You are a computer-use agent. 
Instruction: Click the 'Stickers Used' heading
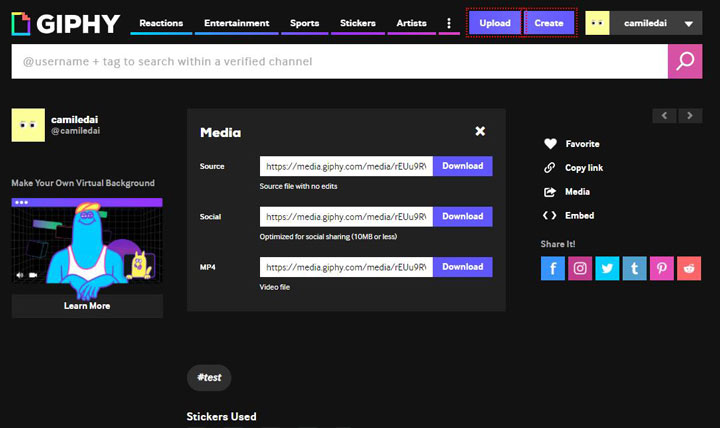click(x=221, y=417)
